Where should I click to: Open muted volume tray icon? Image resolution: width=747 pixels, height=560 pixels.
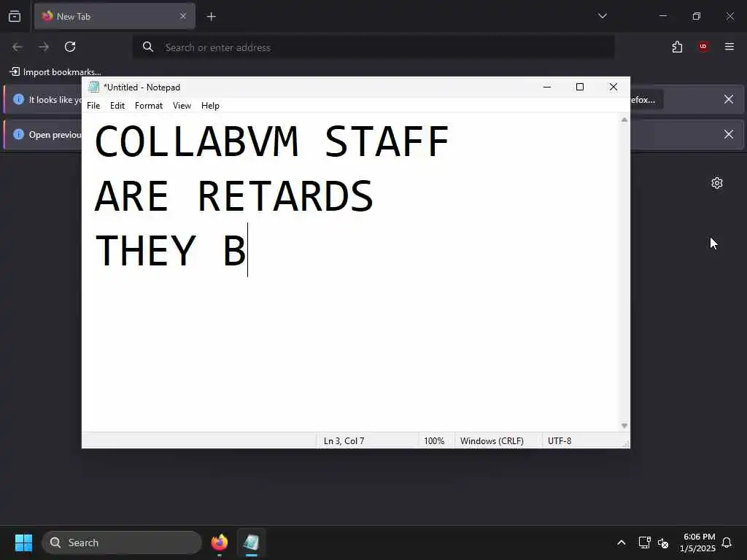[x=662, y=542]
